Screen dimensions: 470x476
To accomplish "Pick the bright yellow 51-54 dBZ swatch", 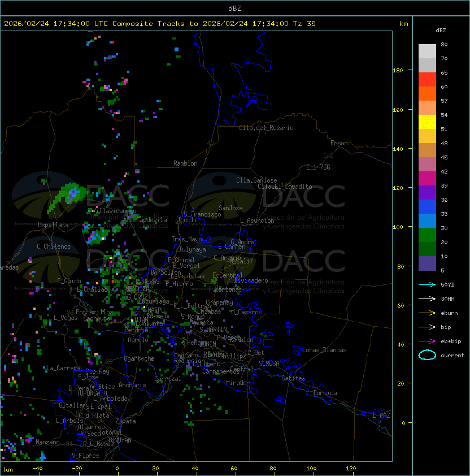I will [427, 122].
